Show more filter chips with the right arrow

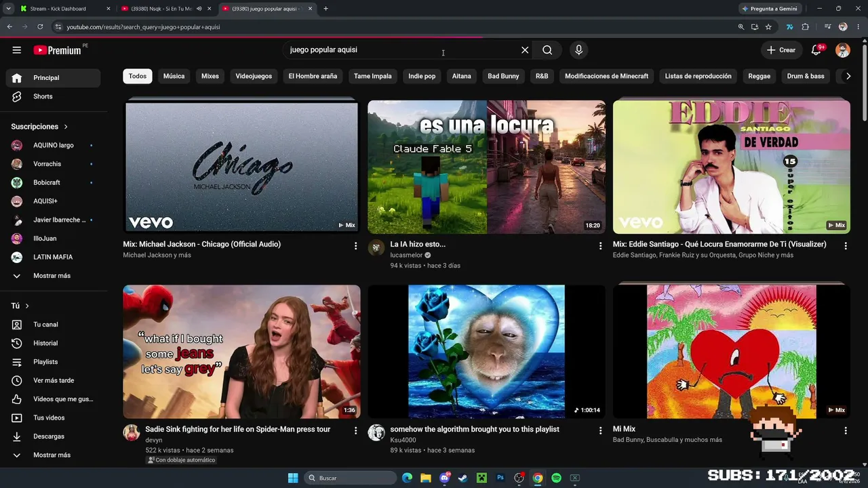(x=848, y=77)
